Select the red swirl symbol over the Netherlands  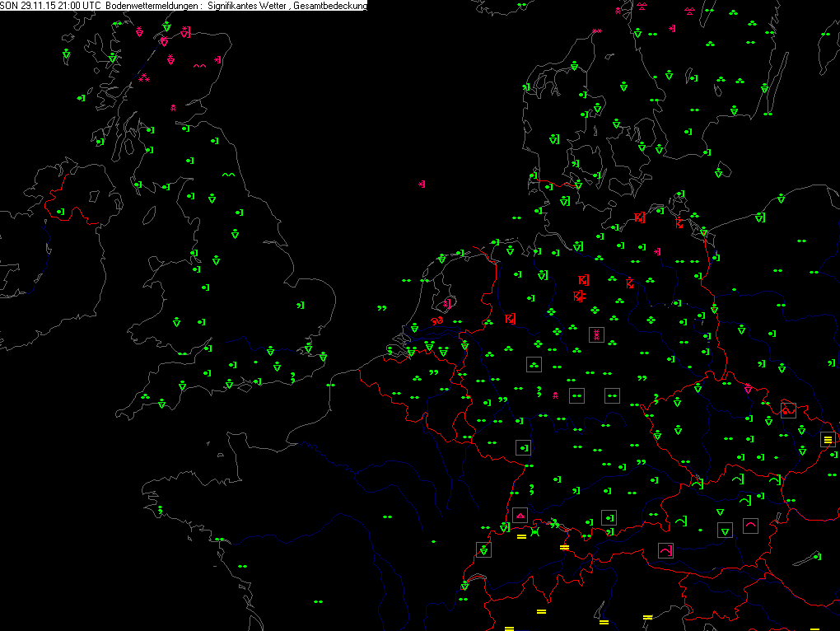point(438,321)
